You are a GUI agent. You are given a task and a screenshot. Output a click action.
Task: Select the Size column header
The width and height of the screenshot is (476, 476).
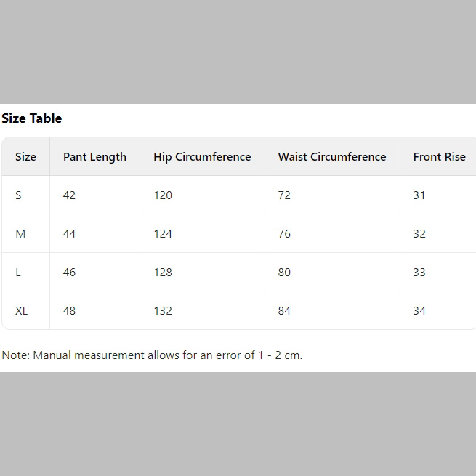[x=25, y=157]
